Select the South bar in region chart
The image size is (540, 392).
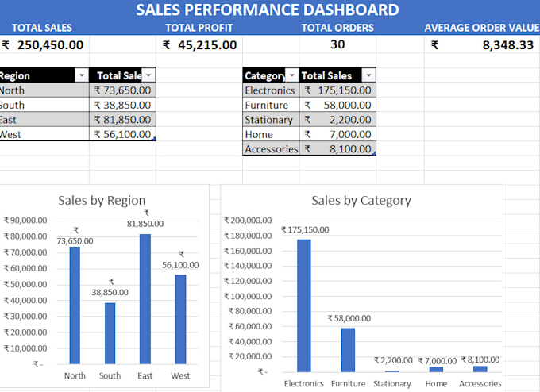[110, 333]
